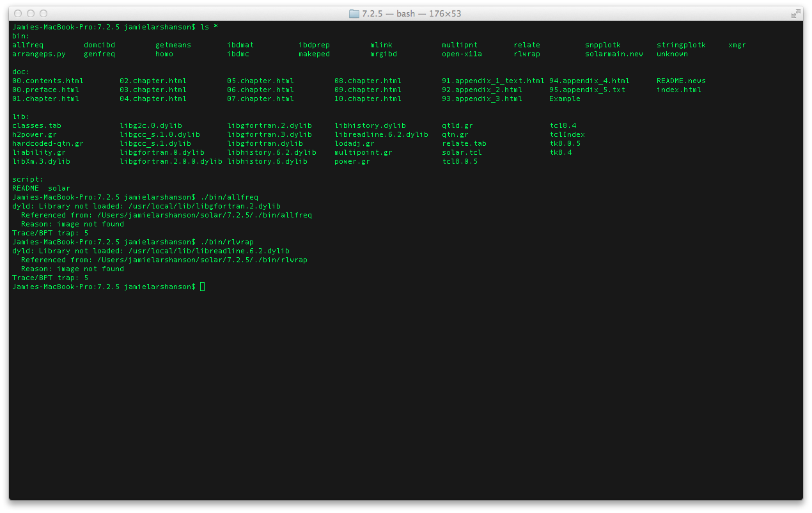Zoom the terminal window with third titlebar button

pos(43,13)
